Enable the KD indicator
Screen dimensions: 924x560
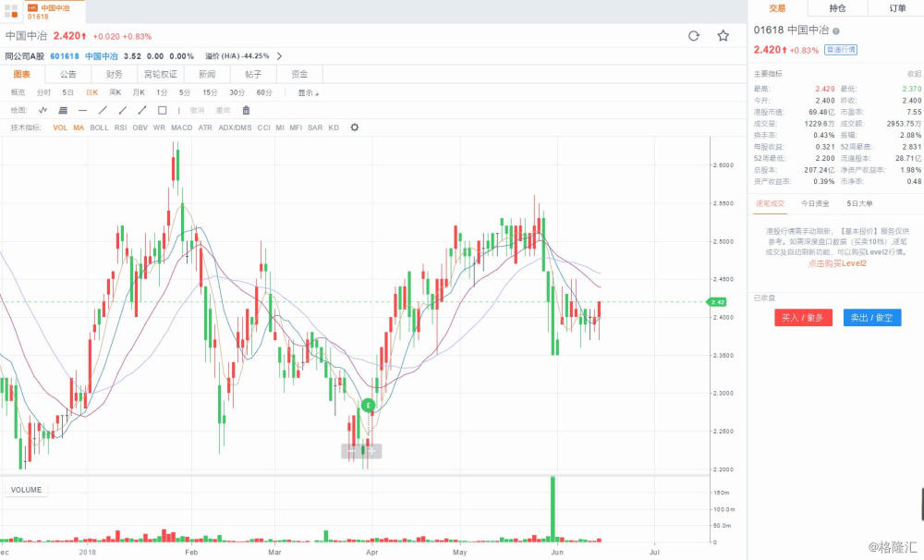click(334, 128)
